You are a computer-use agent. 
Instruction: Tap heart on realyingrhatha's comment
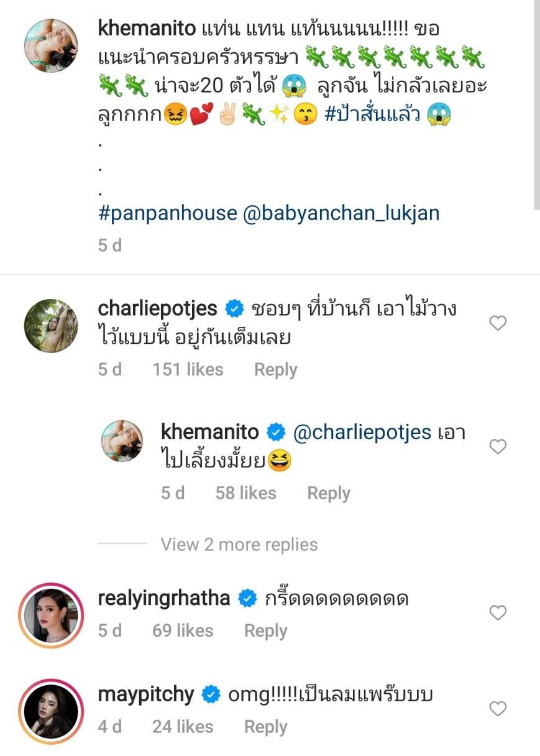tap(498, 613)
